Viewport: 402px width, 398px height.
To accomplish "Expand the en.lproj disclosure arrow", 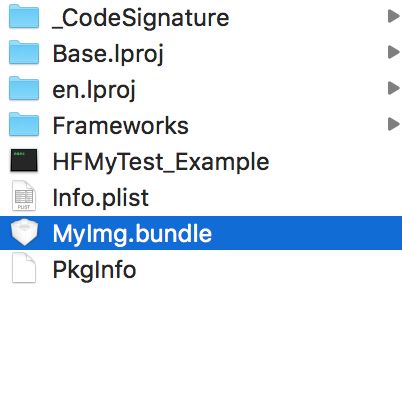I will point(394,88).
